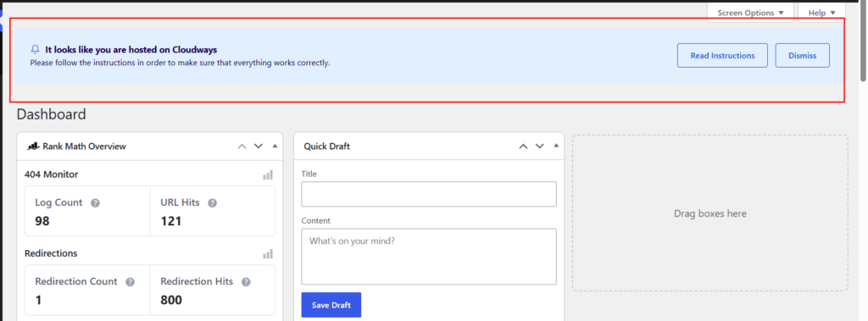Click 'It looks like you are hosted on Cloudways'
This screenshot has width=868, height=321.
click(x=131, y=50)
